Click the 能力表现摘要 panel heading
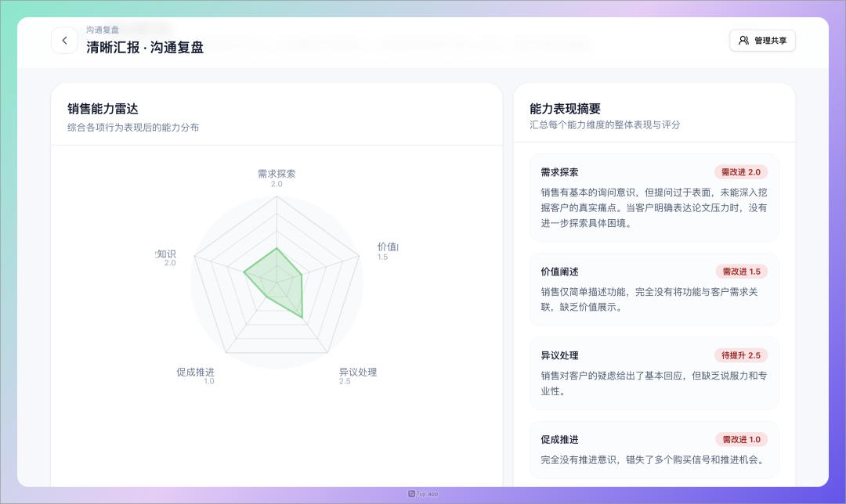 [565, 109]
